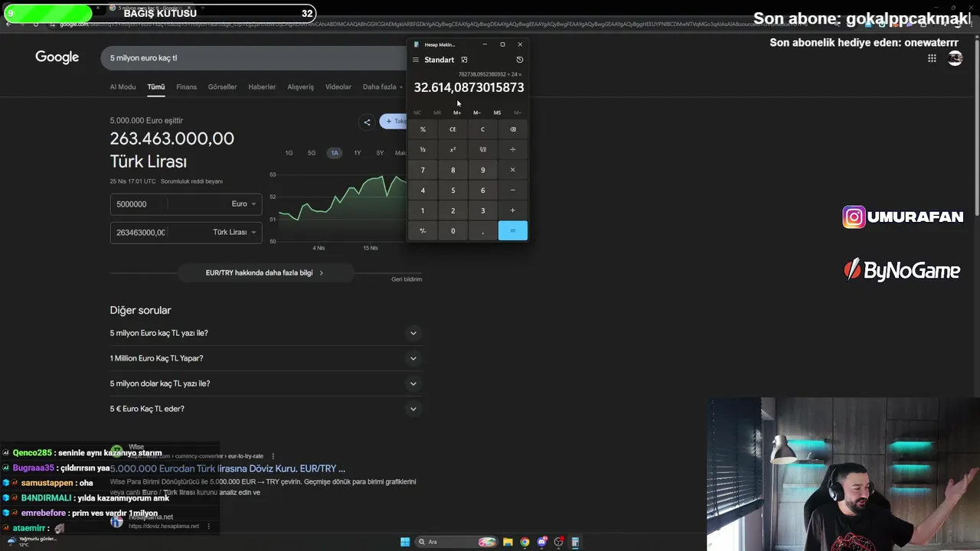Click the minus key in Calculator

coord(513,191)
